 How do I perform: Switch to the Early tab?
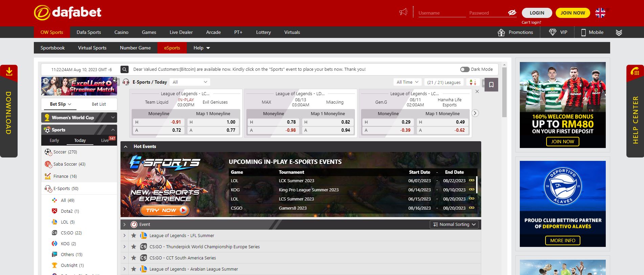54,140
